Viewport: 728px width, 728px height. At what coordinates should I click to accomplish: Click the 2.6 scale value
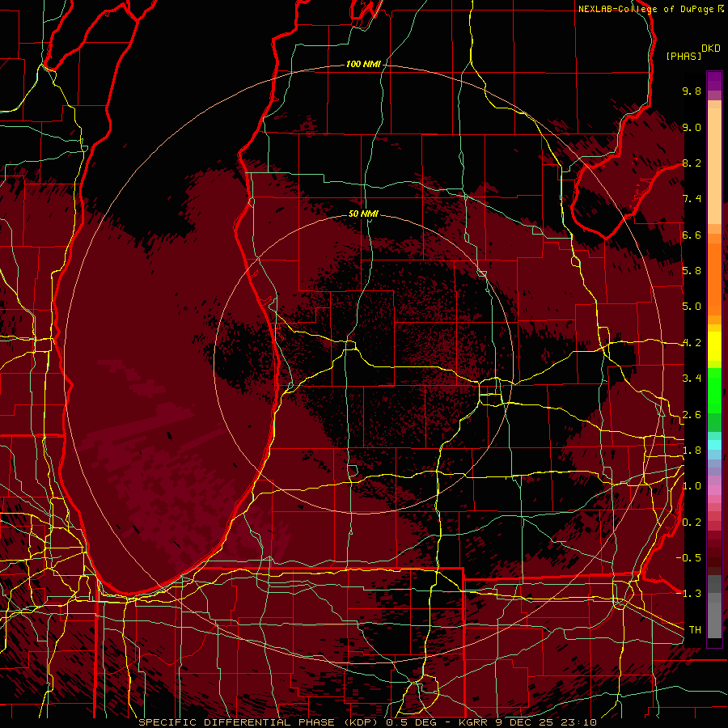pyautogui.click(x=692, y=415)
